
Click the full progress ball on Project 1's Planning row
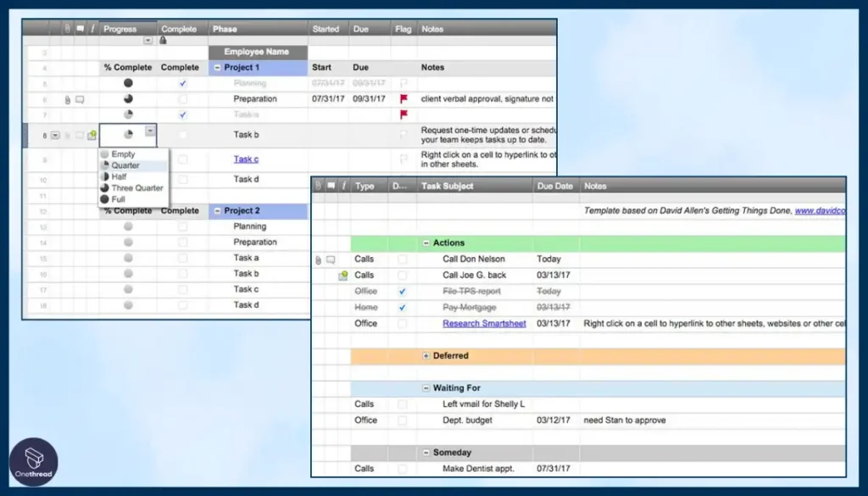coord(128,83)
